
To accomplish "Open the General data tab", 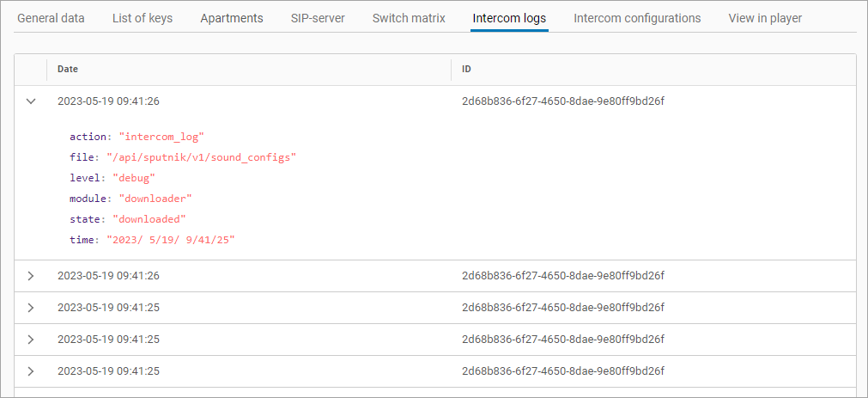I will pyautogui.click(x=51, y=18).
